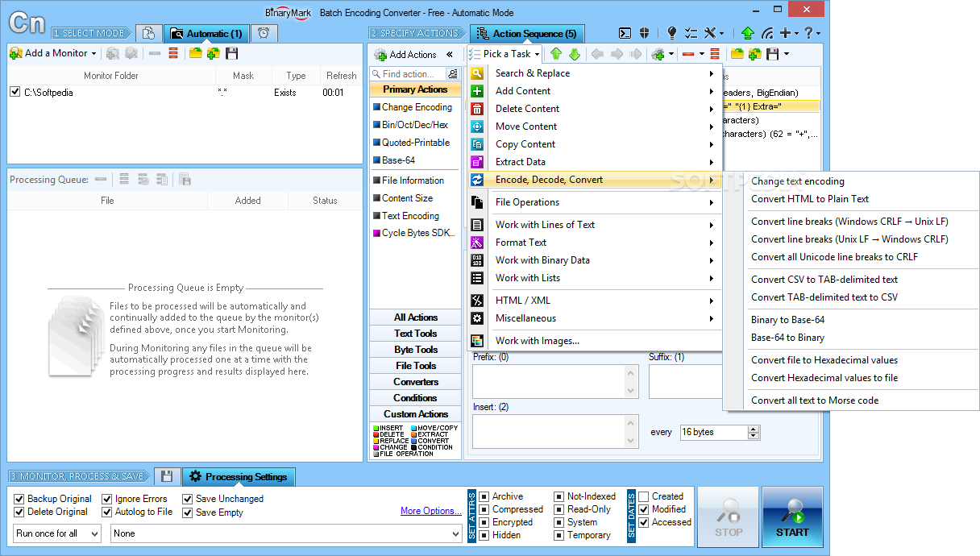Uncheck the C:\Softpedia monitor checkbox
Viewport: 980px width, 556px height.
tap(15, 93)
